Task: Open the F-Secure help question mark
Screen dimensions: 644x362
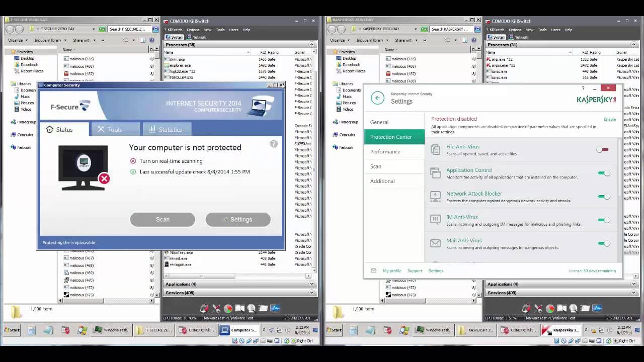Action: coord(274,144)
